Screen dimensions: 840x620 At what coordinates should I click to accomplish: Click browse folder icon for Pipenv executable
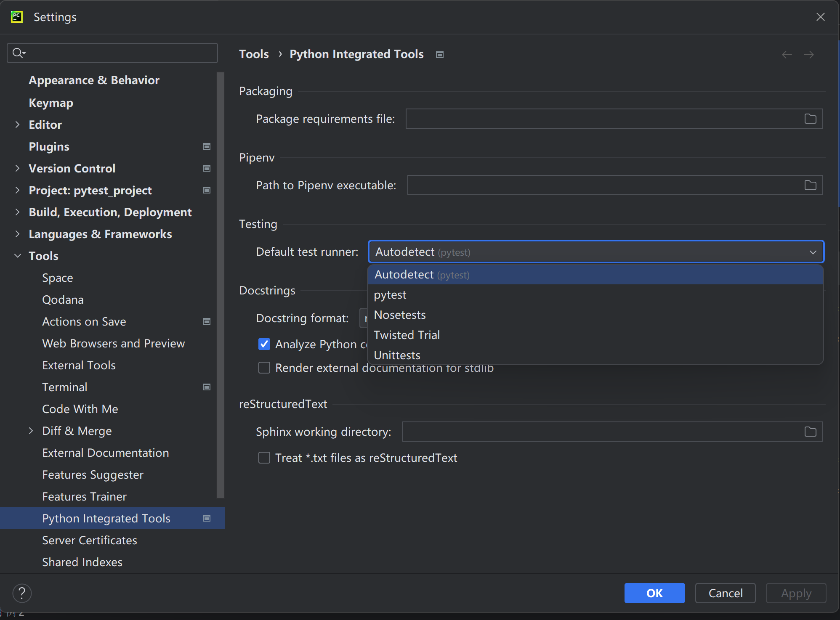click(810, 185)
